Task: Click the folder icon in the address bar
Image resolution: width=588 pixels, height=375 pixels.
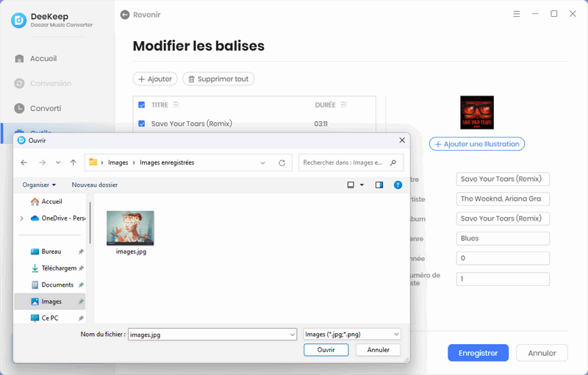Action: (x=93, y=162)
